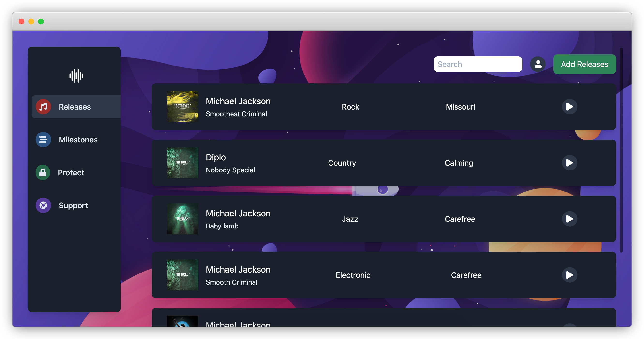Open the Bipolar album cover thumbnail
Screen dimensions: 644x339
click(x=182, y=219)
